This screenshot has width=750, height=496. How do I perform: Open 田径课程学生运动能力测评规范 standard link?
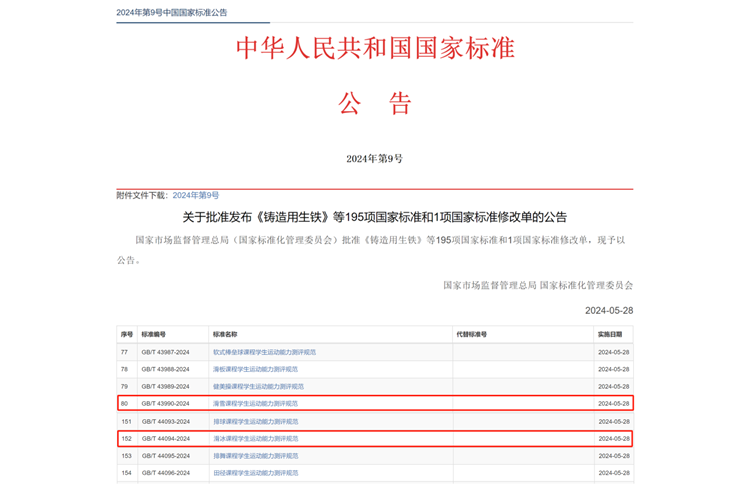(255, 472)
